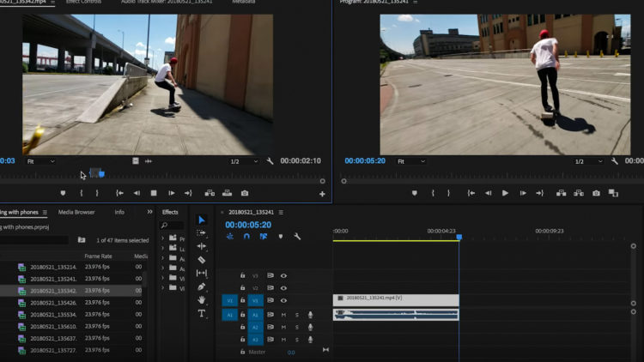Step back one frame in Program monitor
Viewport: 644px width, 362px height.
[488, 193]
